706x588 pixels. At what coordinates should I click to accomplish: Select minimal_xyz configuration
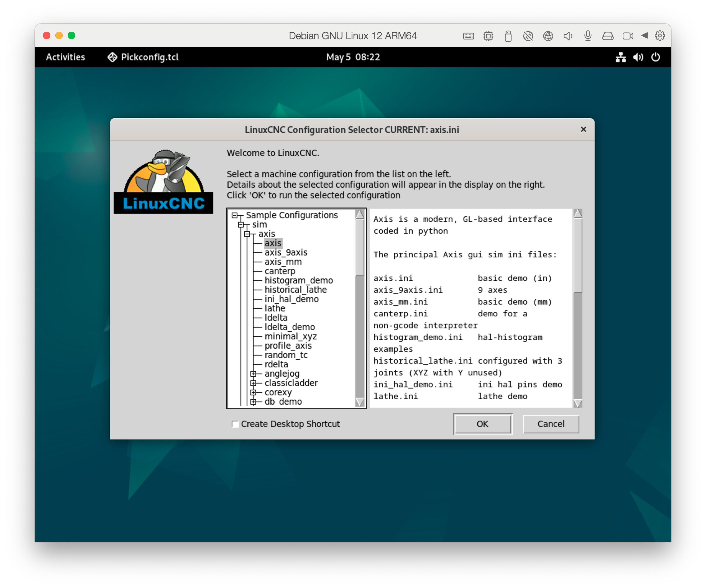coord(291,337)
